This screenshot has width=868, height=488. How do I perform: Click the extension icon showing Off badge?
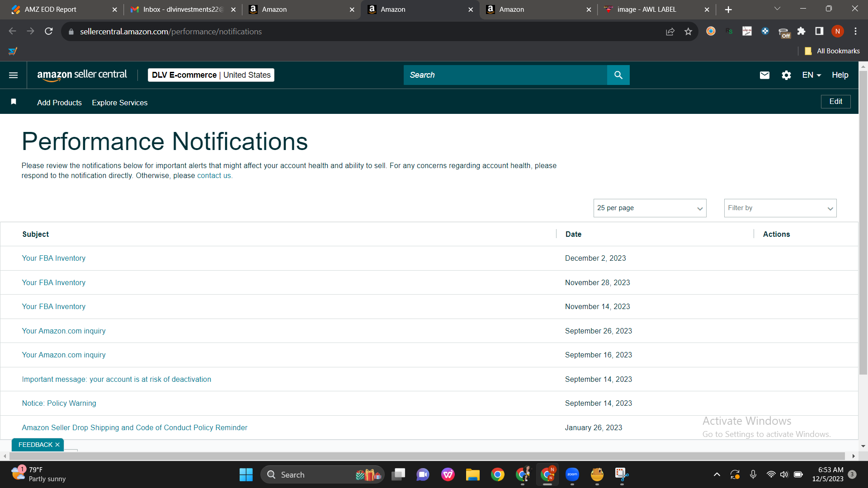coord(784,32)
